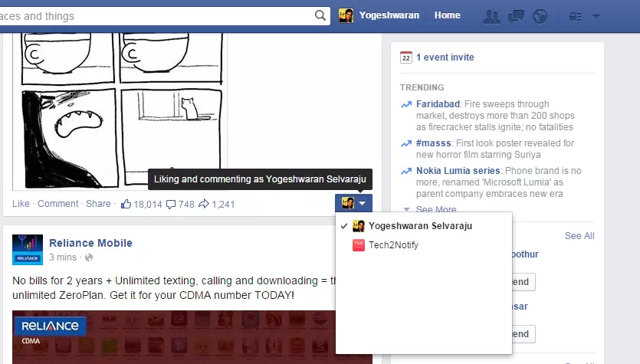Open Nokia Lumia series trending topic
Screen dimensions: 640x364
(x=458, y=171)
